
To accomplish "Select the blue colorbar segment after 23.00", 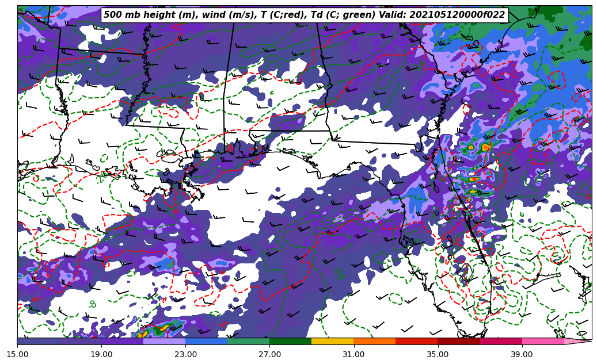I will [x=206, y=341].
